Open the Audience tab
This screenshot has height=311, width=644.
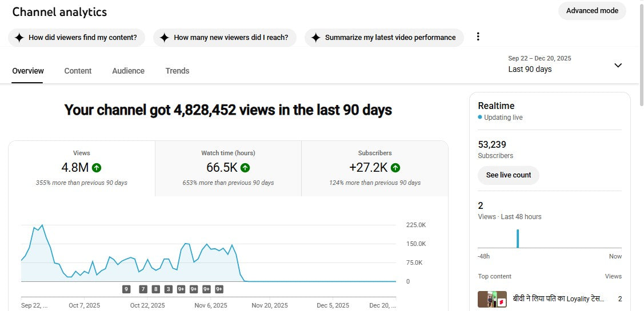[128, 71]
